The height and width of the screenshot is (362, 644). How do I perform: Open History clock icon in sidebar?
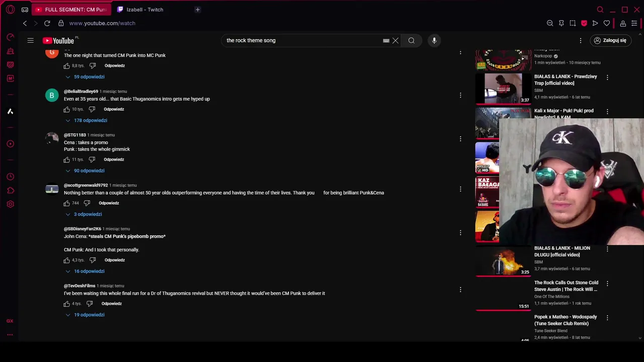click(x=10, y=177)
